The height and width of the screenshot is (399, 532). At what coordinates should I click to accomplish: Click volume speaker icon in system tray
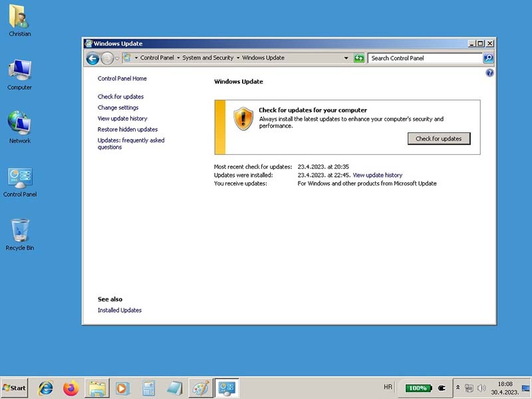click(481, 388)
